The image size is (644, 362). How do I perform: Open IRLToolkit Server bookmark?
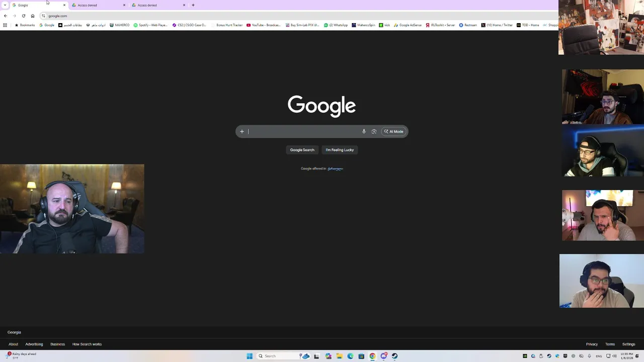(x=440, y=25)
